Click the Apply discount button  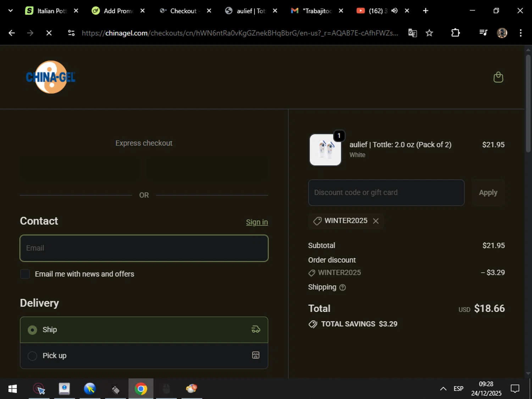coord(488,193)
